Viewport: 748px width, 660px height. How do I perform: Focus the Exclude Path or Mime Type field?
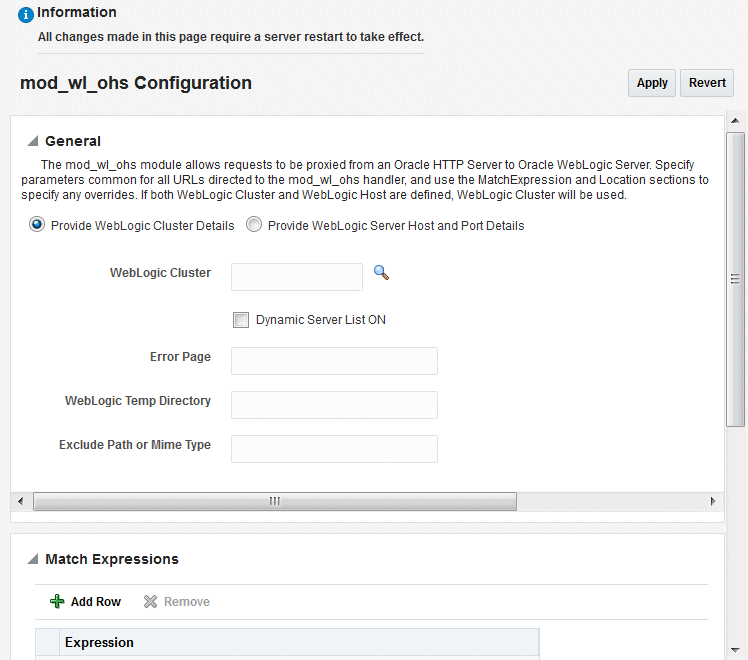coord(334,449)
